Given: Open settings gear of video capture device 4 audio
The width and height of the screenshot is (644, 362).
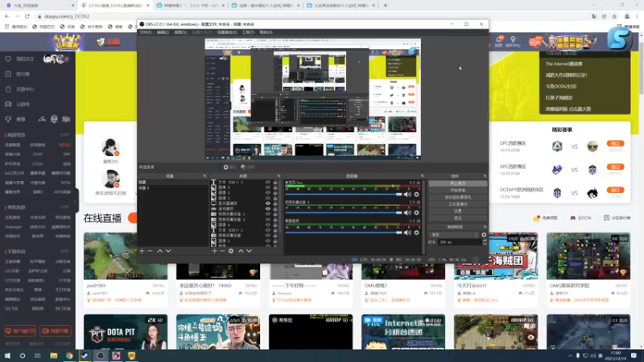Looking at the screenshot, I should click(x=416, y=212).
